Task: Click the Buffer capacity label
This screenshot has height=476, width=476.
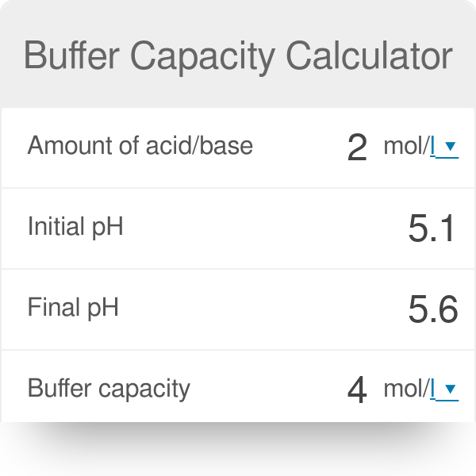Action: pyautogui.click(x=109, y=388)
